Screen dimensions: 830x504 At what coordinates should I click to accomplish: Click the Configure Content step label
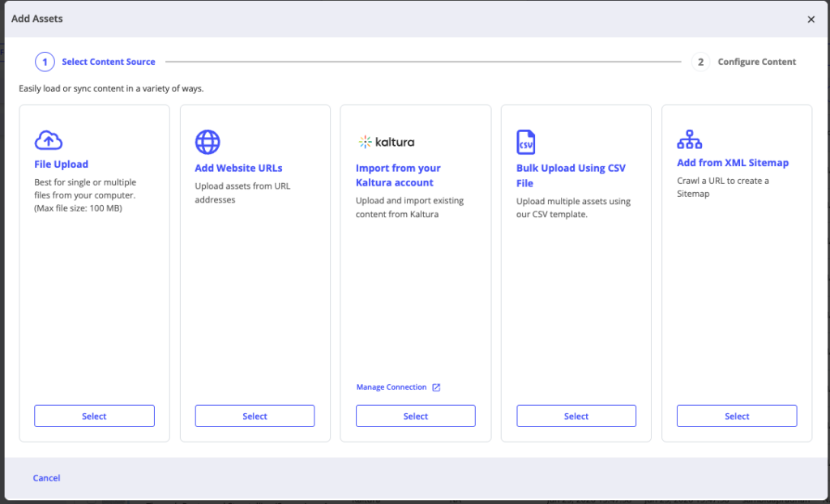[x=757, y=62]
